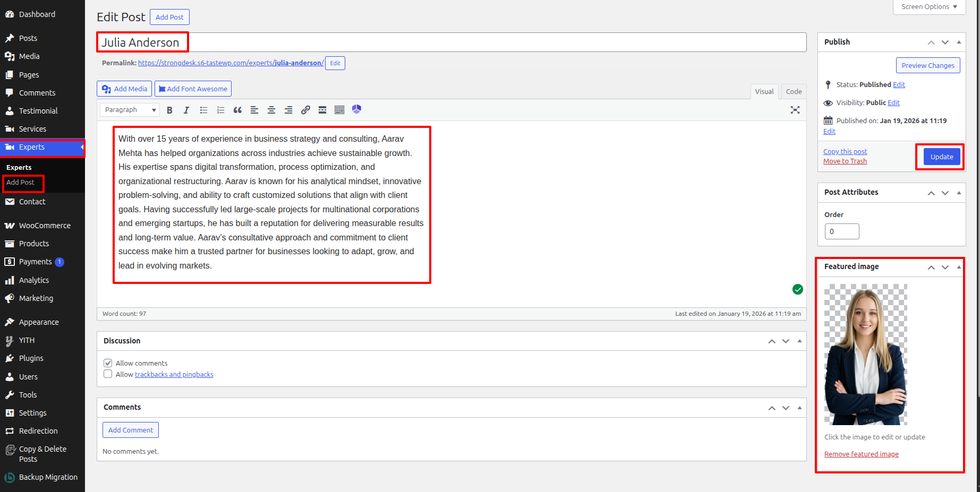Click the Update button
Screen dimensions: 980x492
(941, 157)
